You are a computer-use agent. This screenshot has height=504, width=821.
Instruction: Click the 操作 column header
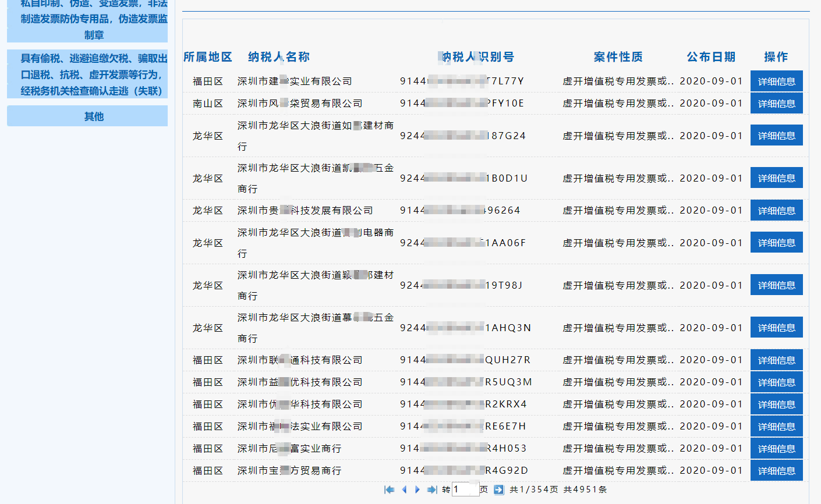point(776,57)
